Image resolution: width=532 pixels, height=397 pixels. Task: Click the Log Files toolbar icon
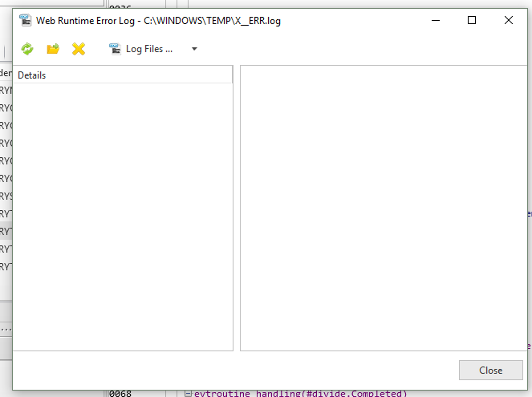pyautogui.click(x=116, y=49)
